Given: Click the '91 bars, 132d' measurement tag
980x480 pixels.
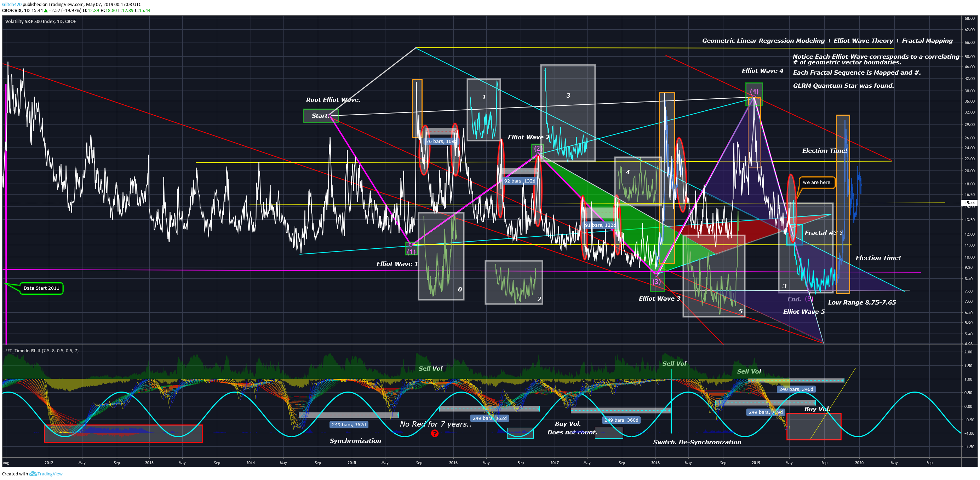Looking at the screenshot, I should coord(600,225).
